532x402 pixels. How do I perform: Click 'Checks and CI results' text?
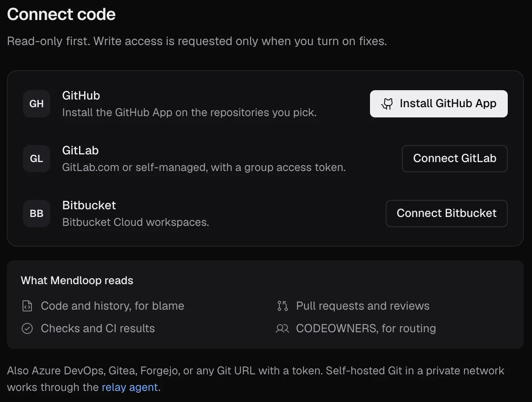click(x=98, y=328)
